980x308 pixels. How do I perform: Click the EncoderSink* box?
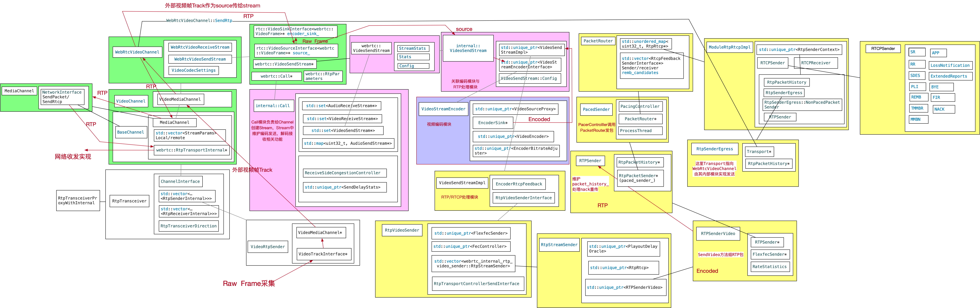493,123
